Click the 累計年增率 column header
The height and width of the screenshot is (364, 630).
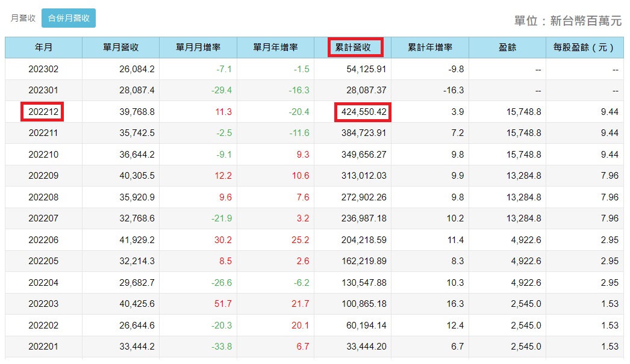tap(429, 48)
